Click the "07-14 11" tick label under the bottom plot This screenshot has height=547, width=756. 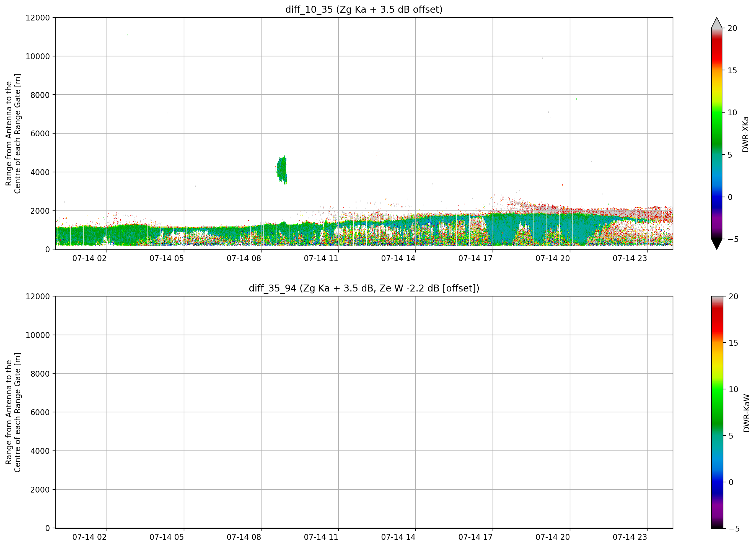pyautogui.click(x=321, y=537)
